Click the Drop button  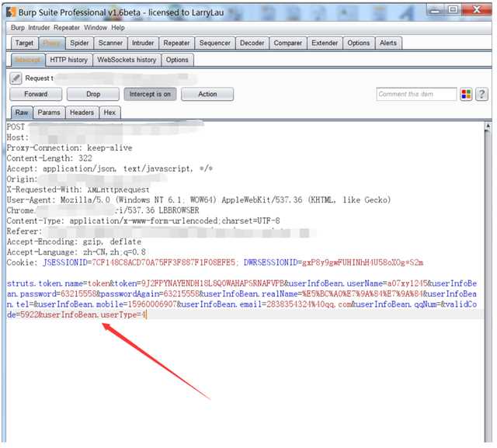(93, 94)
